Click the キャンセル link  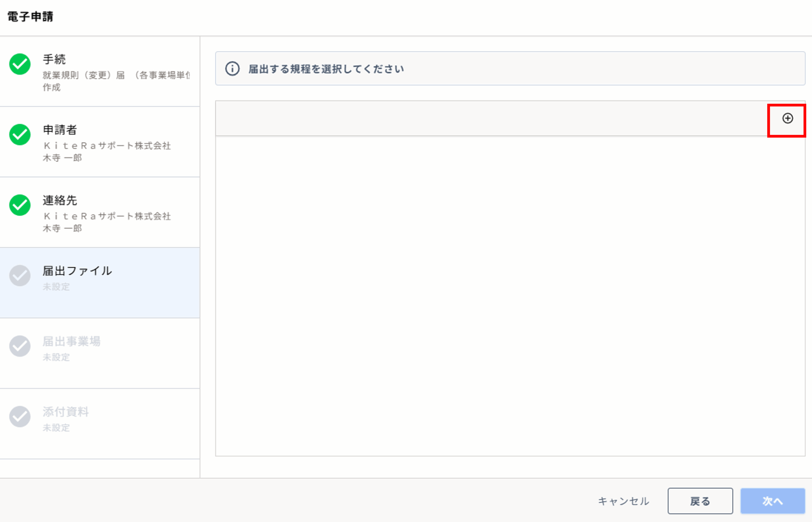(623, 501)
